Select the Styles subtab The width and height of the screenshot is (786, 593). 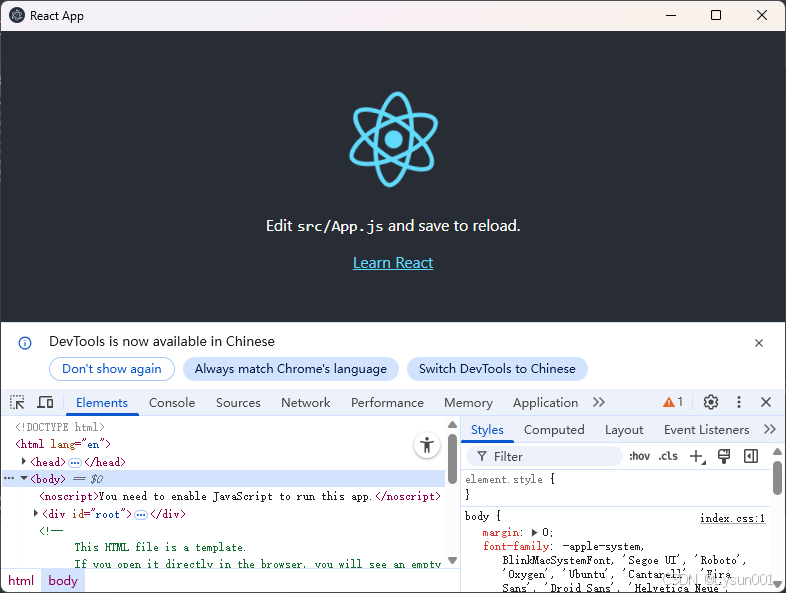click(x=487, y=430)
